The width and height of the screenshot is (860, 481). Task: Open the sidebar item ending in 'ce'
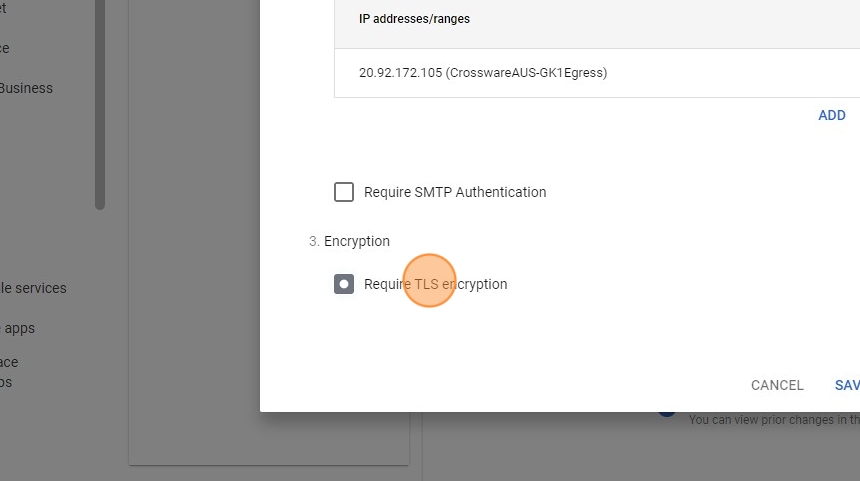point(4,48)
